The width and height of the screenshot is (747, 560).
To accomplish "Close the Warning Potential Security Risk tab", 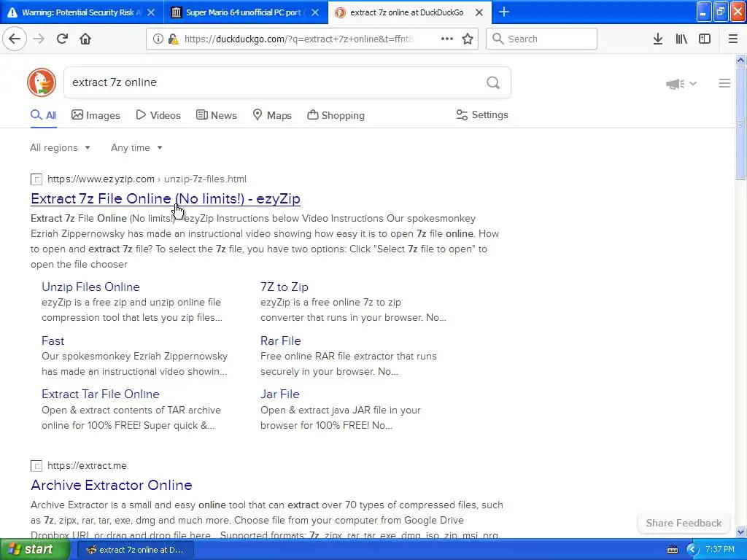I will pyautogui.click(x=151, y=12).
